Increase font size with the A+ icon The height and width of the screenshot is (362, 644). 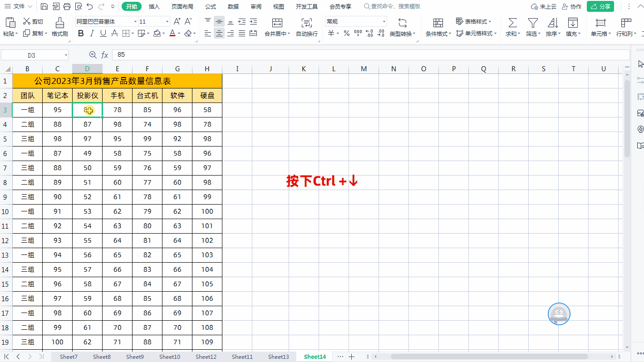[x=177, y=21]
